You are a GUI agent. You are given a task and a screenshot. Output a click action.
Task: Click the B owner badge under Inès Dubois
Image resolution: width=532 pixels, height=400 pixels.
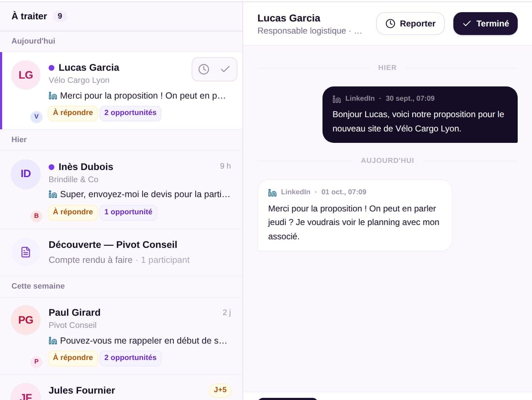tap(36, 216)
